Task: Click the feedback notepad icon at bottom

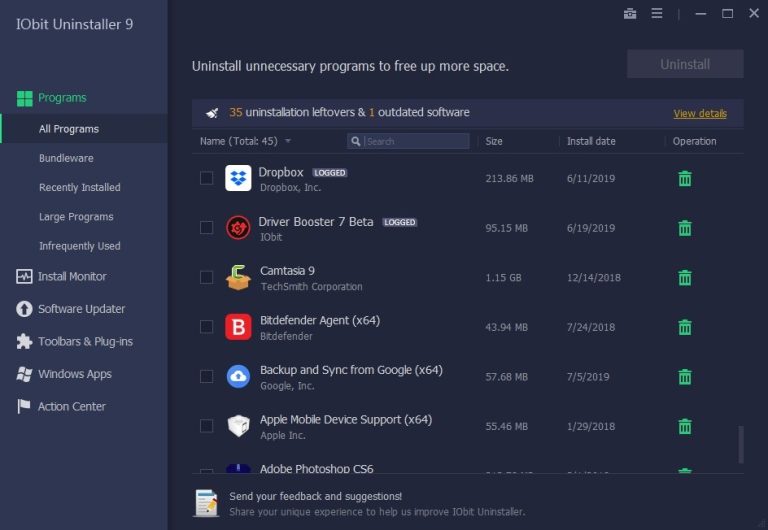Action: [207, 502]
